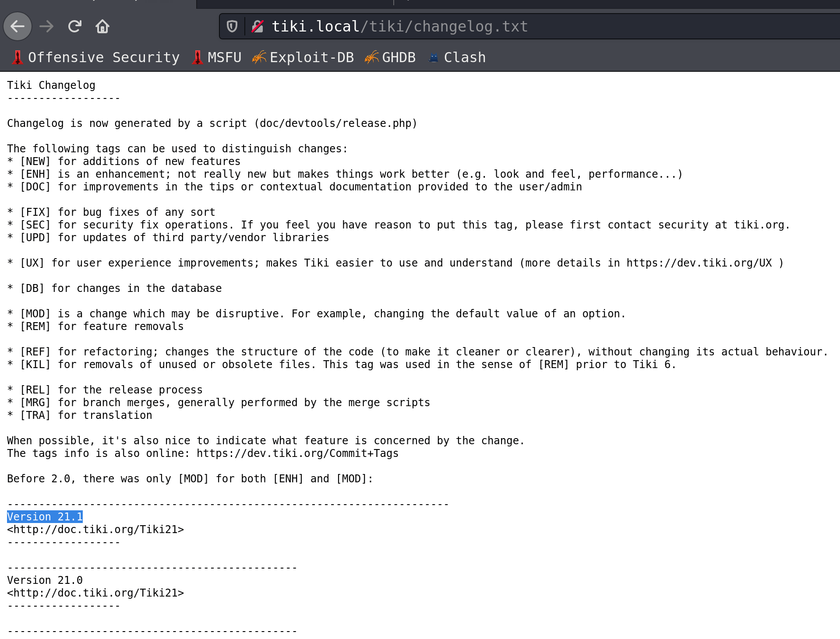The height and width of the screenshot is (639, 840).
Task: Click the Offensive Security bookmark favicon
Action: click(18, 57)
